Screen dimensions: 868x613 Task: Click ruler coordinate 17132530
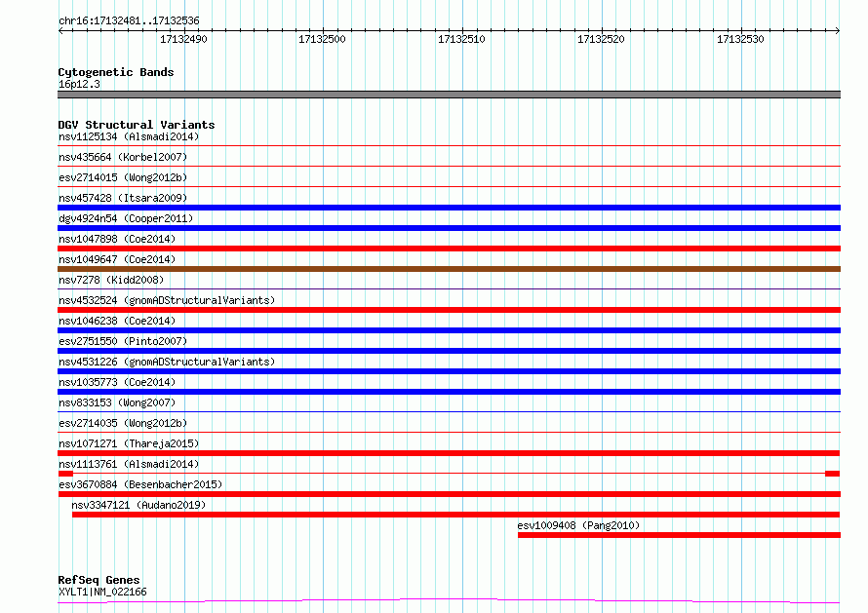(x=740, y=39)
